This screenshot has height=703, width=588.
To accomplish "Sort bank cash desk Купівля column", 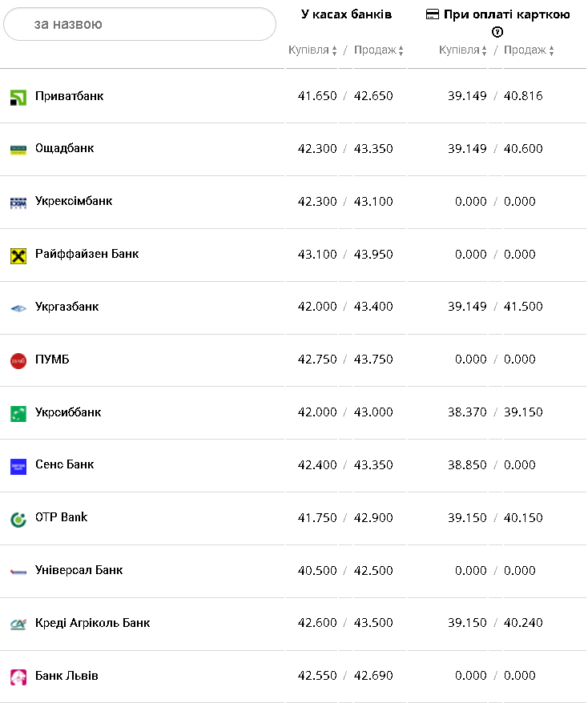I will point(312,50).
